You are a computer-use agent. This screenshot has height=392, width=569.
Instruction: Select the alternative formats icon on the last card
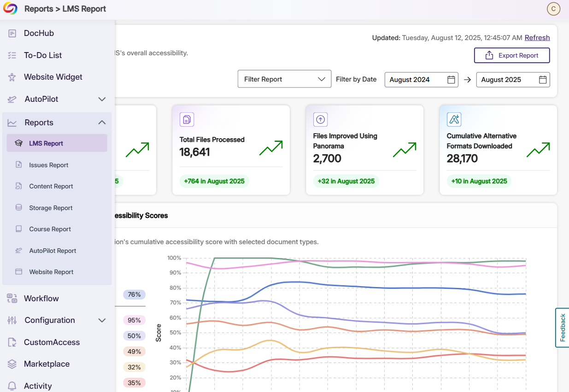454,119
